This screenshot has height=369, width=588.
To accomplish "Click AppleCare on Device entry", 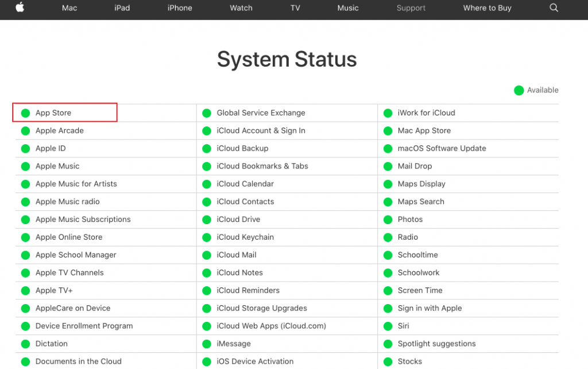I will [73, 308].
